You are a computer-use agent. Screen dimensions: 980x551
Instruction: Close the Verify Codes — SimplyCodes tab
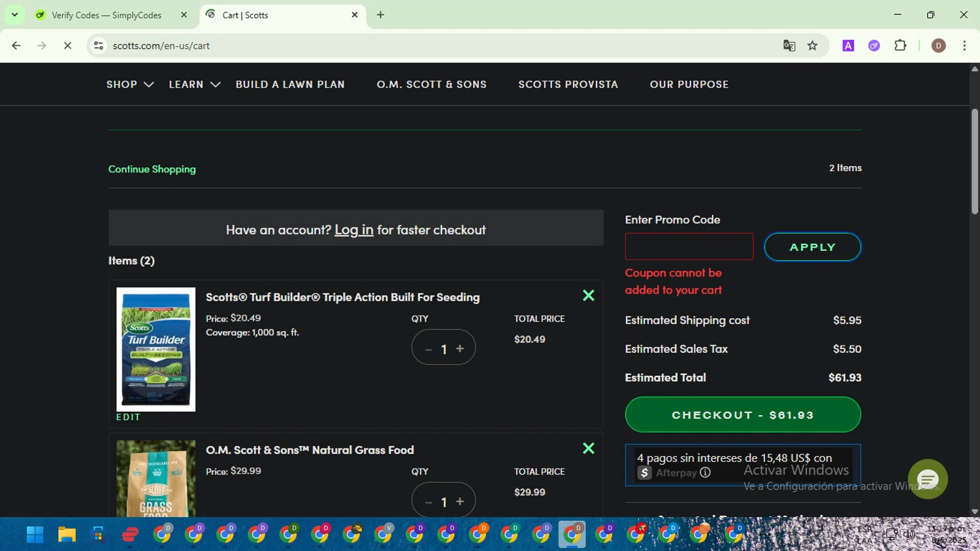[184, 15]
